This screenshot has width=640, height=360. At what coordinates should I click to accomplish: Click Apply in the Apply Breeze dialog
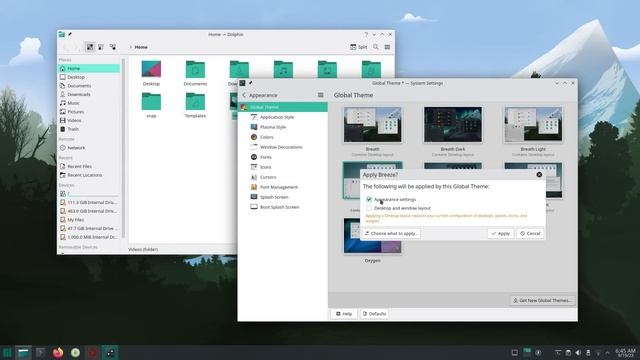(501, 233)
